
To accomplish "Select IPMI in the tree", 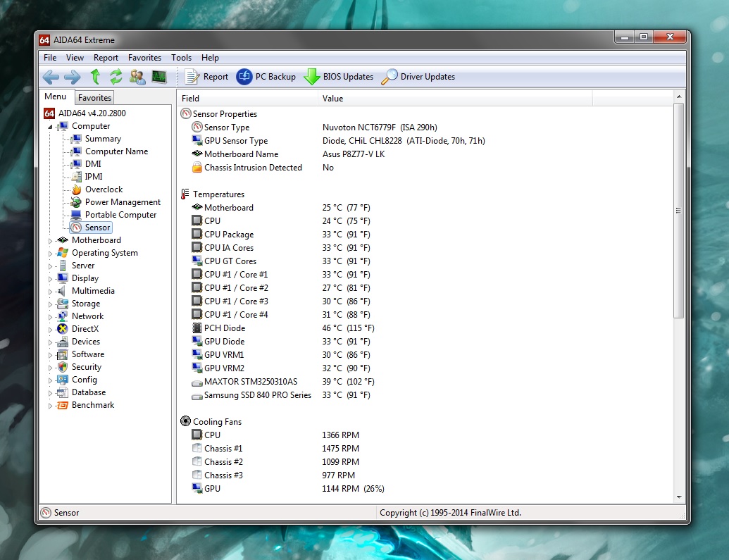I will point(94,177).
